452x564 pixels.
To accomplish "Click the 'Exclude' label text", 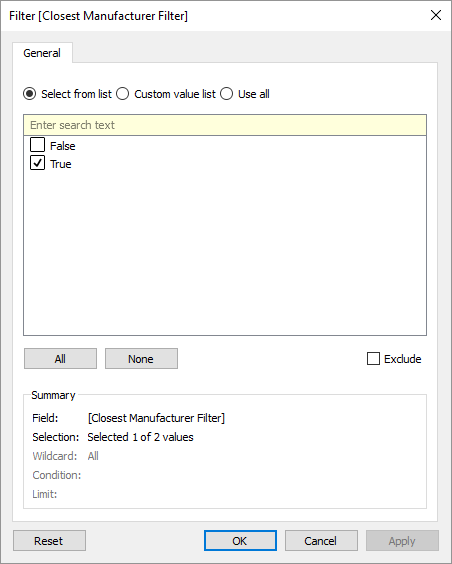I will click(x=402, y=359).
